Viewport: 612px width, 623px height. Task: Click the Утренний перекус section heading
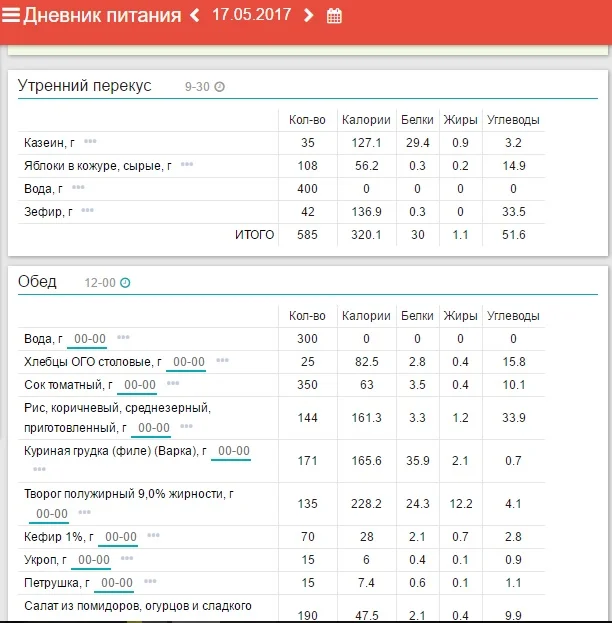tap(85, 86)
